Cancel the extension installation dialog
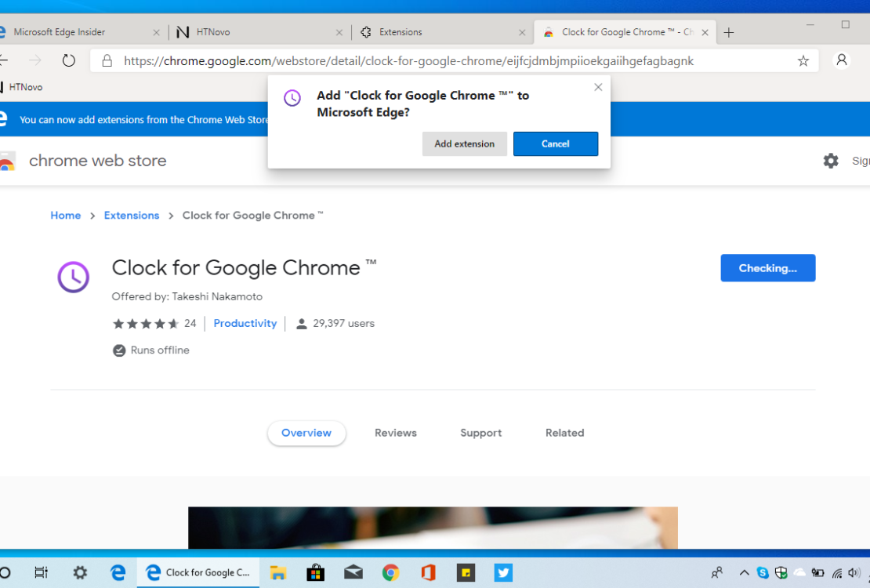This screenshot has width=870, height=588. click(556, 143)
